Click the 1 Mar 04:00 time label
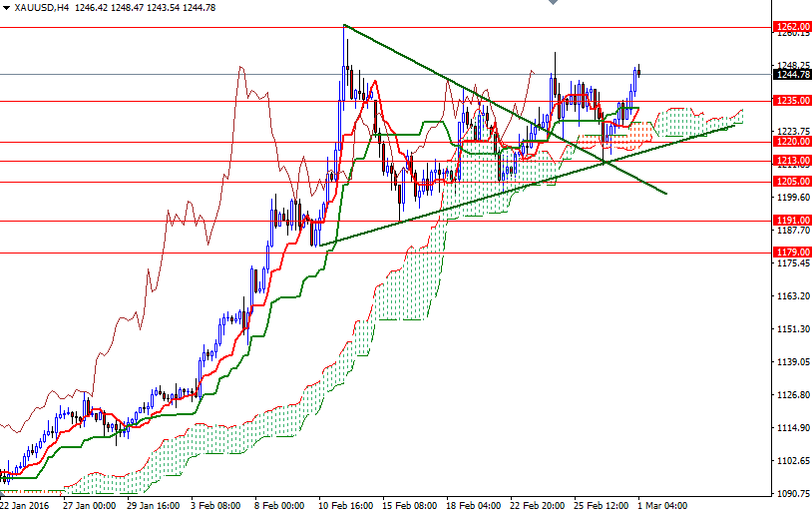Image resolution: width=812 pixels, height=513 pixels. (662, 506)
